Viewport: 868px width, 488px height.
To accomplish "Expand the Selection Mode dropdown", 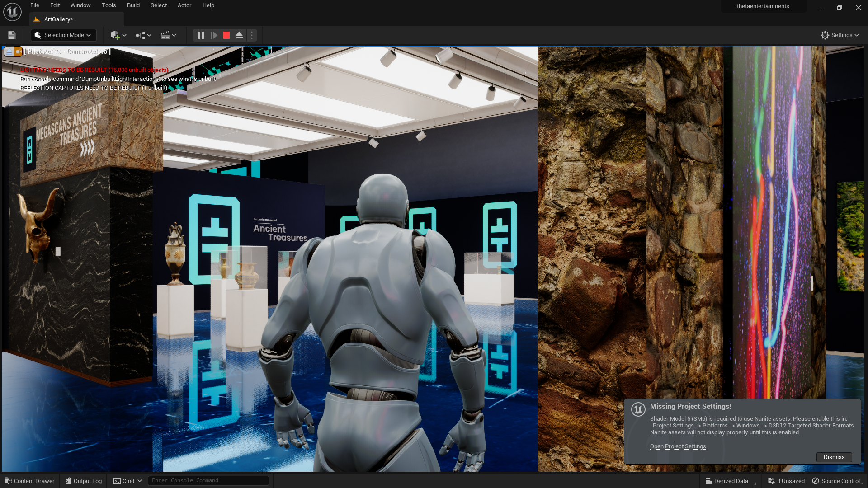I will [x=63, y=35].
